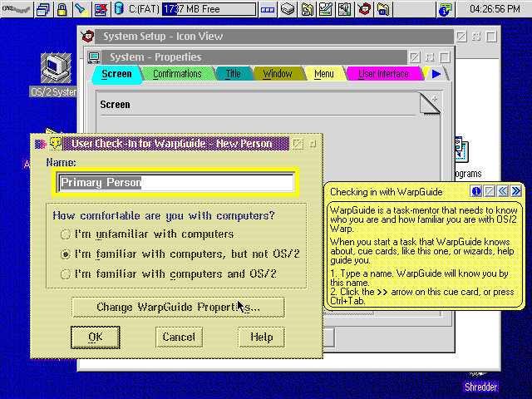Viewport: 532px width, 399px height.
Task: Open the OS/2 Warp menu in WarpCenter
Action: click(x=17, y=9)
